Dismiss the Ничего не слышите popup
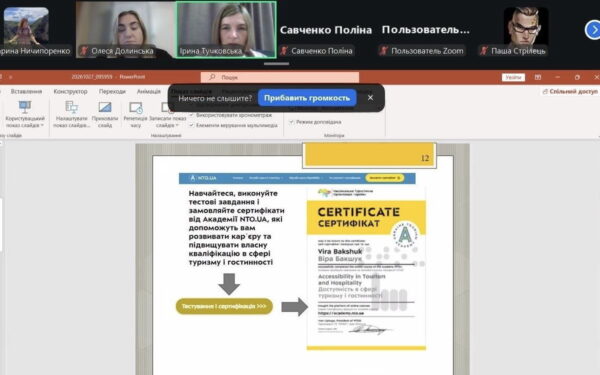Screen dimensions: 600x375 tap(370, 98)
